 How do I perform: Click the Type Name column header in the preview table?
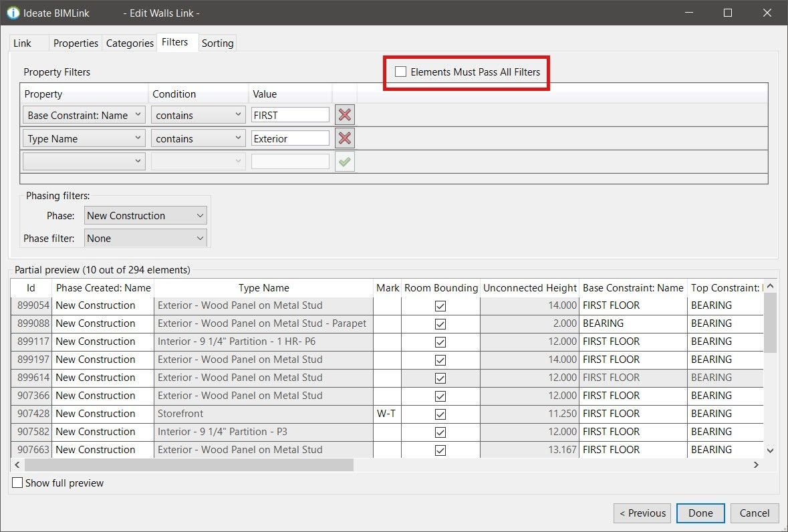264,288
